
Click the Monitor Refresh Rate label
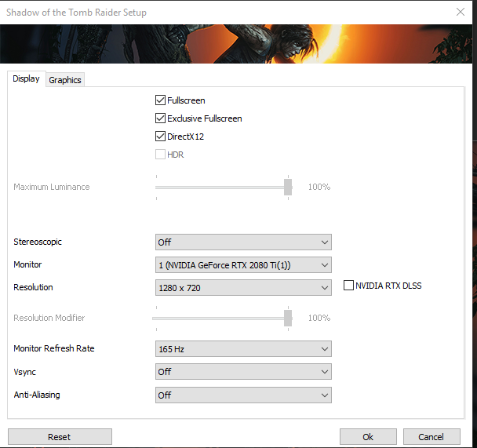(54, 348)
